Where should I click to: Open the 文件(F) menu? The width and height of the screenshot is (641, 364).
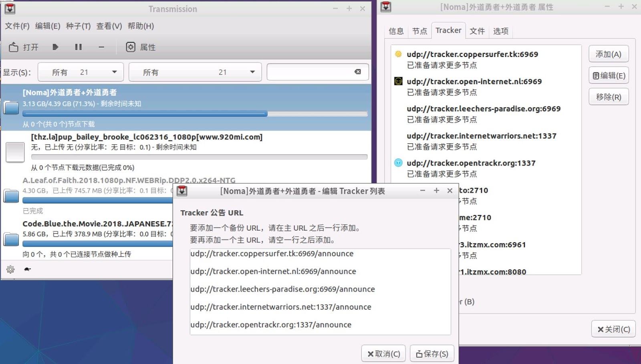click(17, 26)
